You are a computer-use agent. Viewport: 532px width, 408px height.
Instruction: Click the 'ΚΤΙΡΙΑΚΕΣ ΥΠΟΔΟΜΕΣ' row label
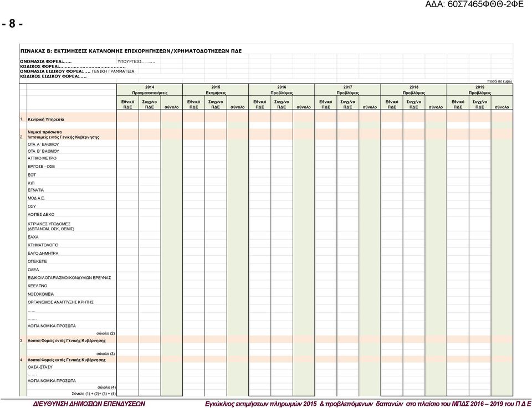click(49, 224)
